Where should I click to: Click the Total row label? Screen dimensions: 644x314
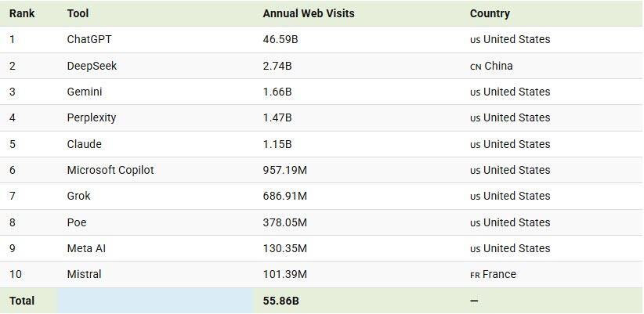coord(22,301)
